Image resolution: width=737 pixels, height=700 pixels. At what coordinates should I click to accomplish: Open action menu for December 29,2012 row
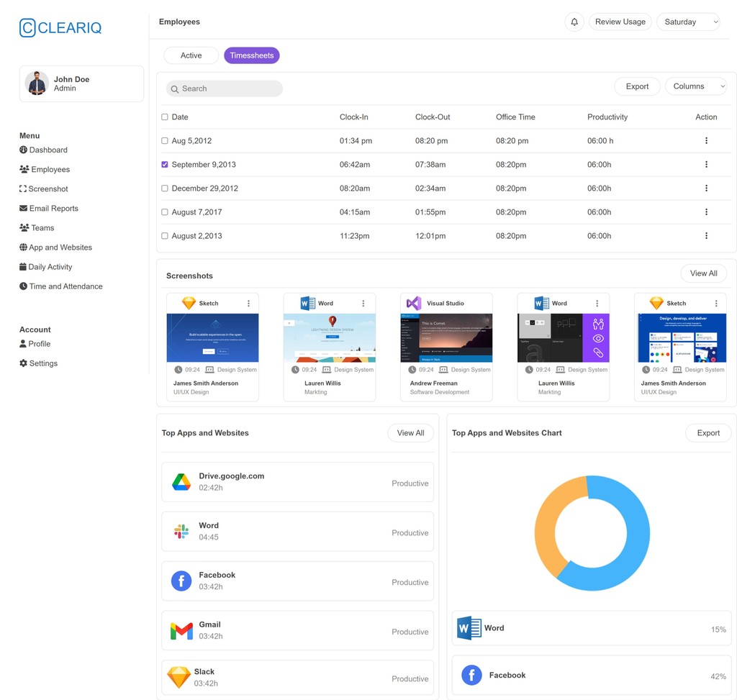coord(706,188)
